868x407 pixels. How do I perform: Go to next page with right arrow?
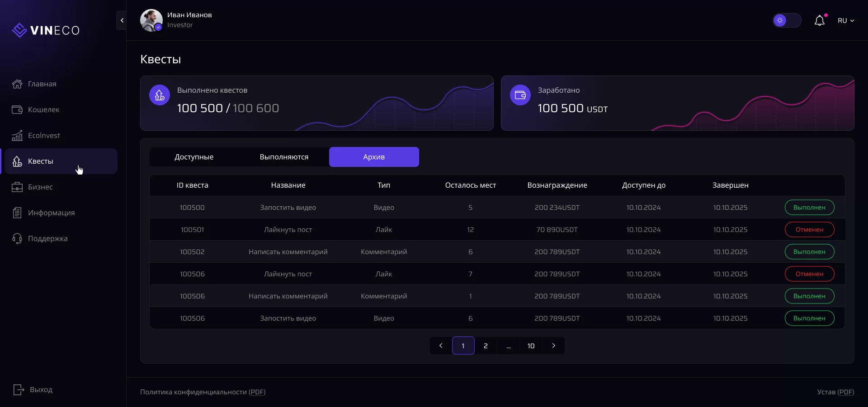click(x=553, y=346)
